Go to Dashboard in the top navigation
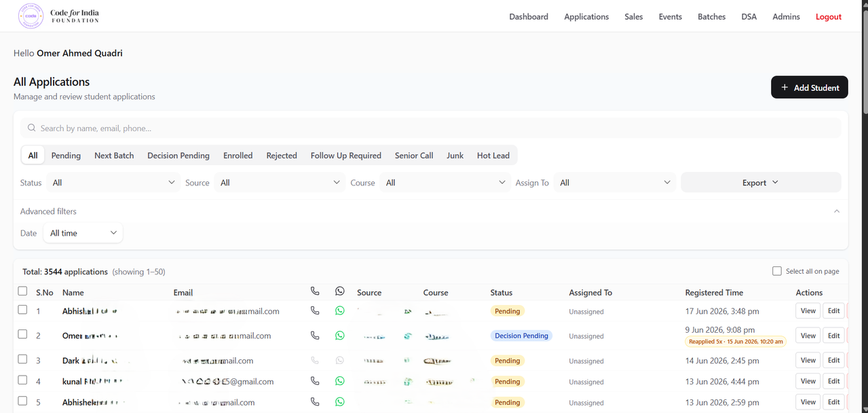Screen dimensions: 868x413 tap(529, 16)
